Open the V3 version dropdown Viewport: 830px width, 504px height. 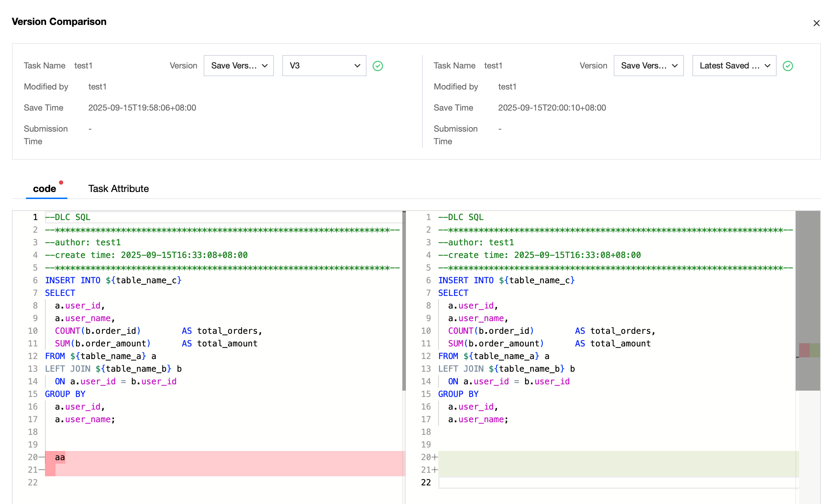[x=324, y=66]
